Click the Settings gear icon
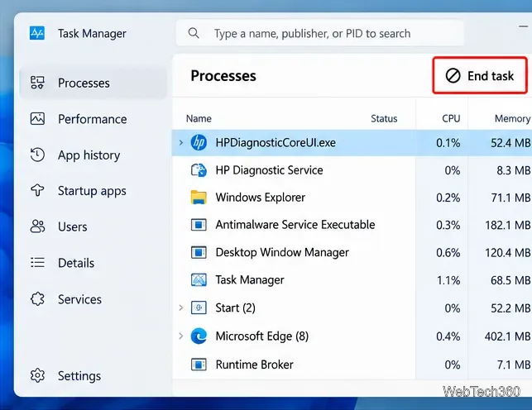Screen dimensions: 532x410 pyautogui.click(x=37, y=375)
